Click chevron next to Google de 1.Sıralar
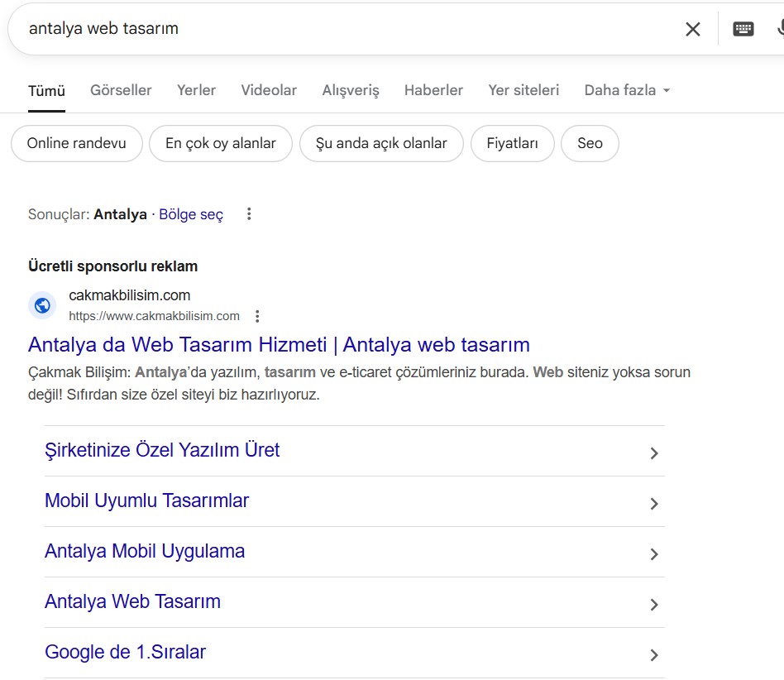This screenshot has width=784, height=680. 653,655
